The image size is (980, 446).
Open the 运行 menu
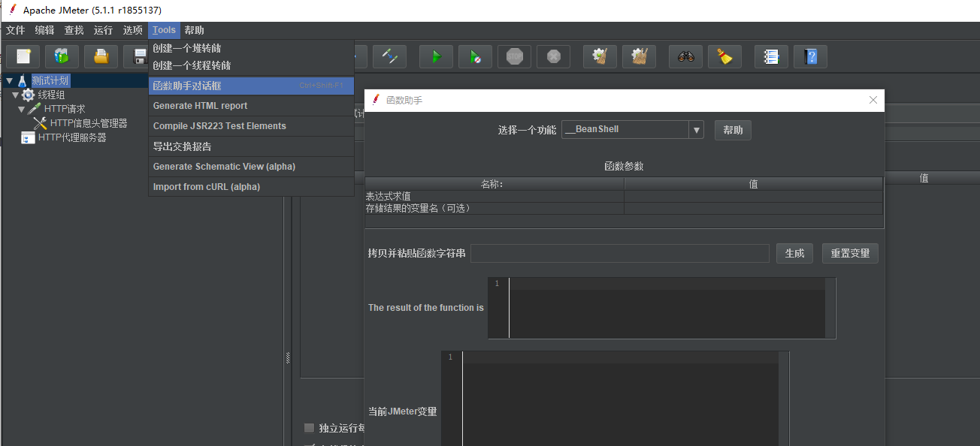coord(103,30)
